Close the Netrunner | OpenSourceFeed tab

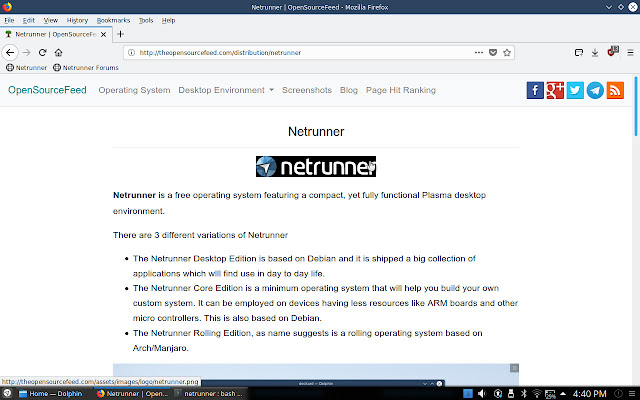(104, 34)
